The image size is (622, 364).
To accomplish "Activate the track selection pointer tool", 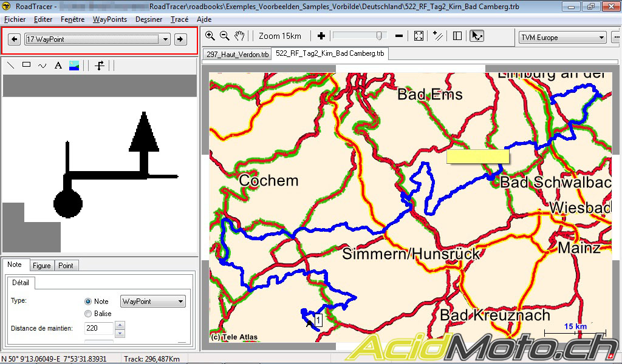I will [476, 36].
